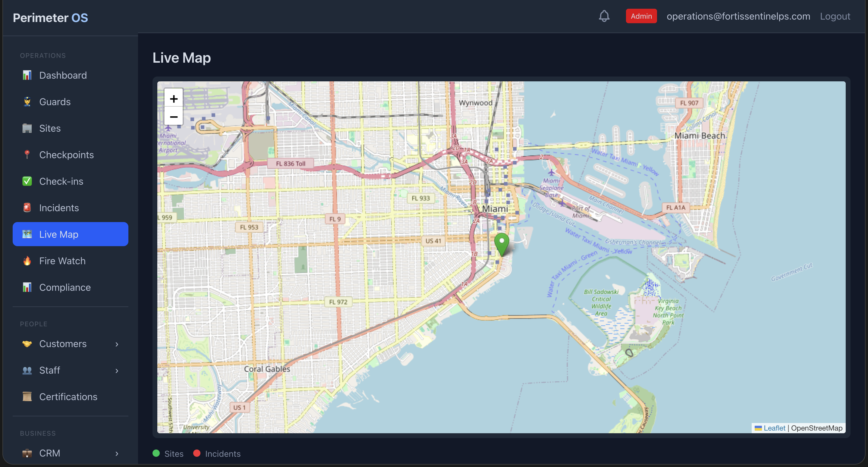Navigate to the Dashboard section
The height and width of the screenshot is (467, 868).
(x=63, y=75)
